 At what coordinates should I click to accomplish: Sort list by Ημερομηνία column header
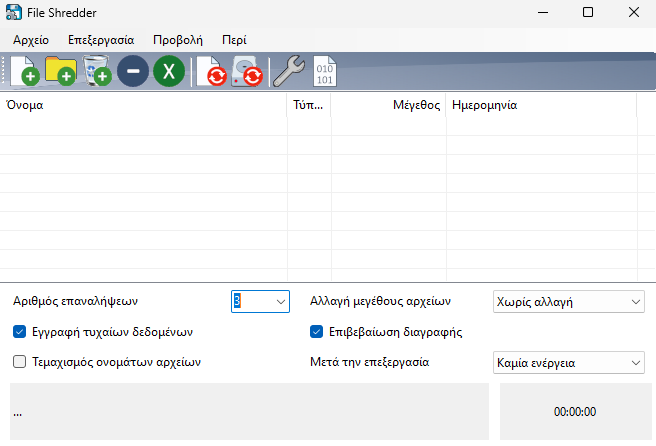[541, 105]
